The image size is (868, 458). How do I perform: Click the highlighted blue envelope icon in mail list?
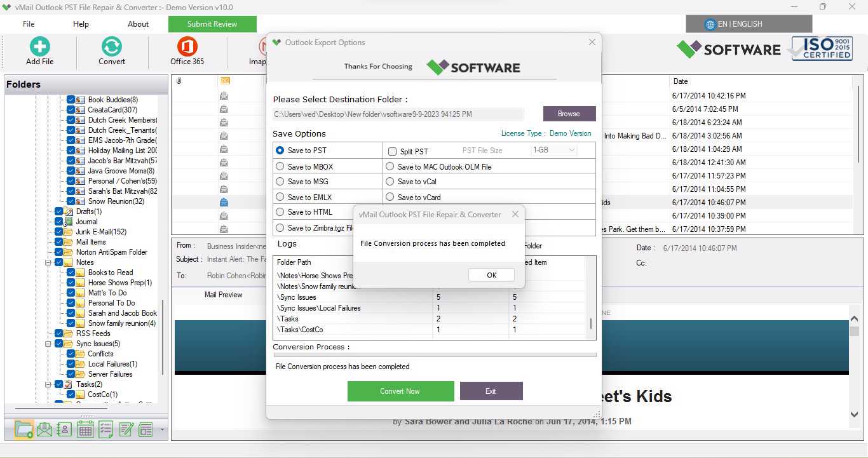point(224,203)
